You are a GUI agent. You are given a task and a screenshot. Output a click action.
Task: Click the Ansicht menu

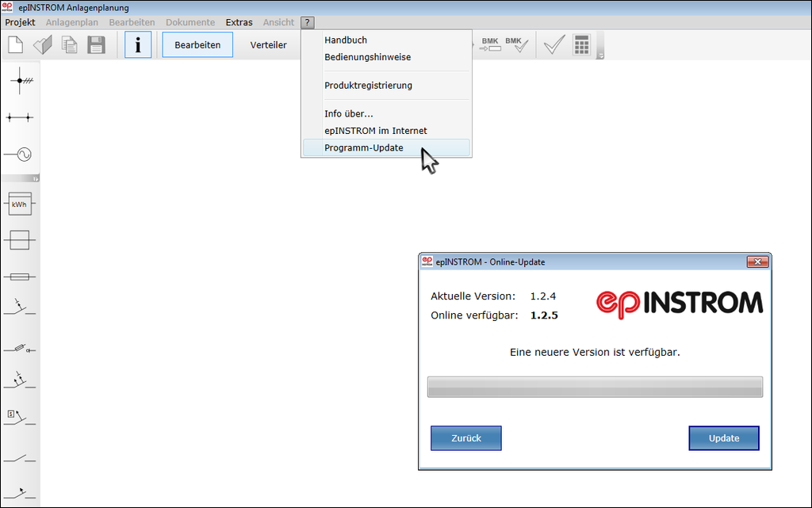click(278, 22)
